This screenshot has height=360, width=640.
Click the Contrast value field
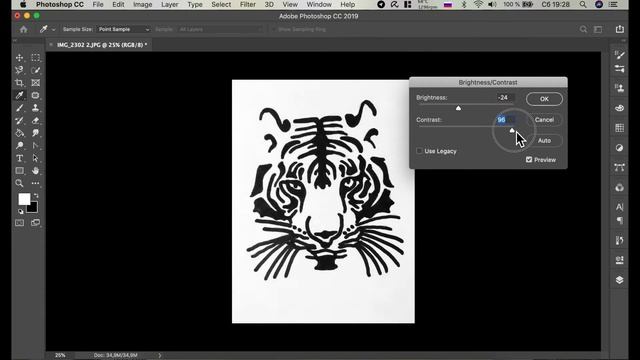pyautogui.click(x=505, y=120)
